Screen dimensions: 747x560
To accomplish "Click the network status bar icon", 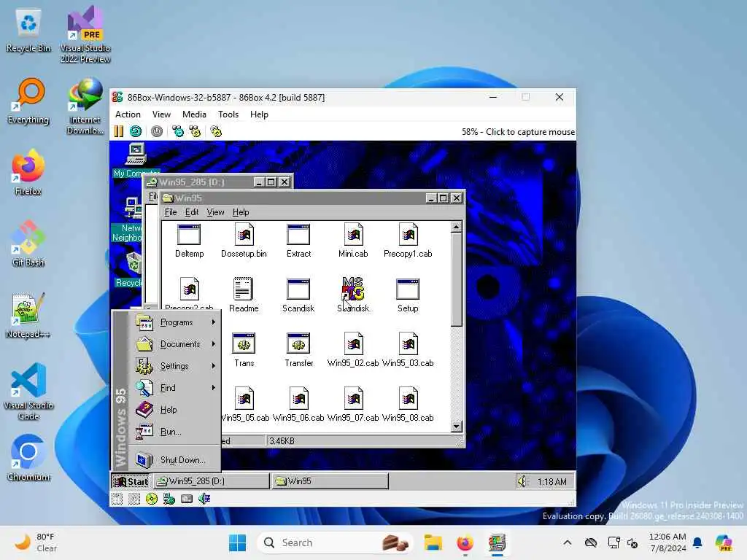I will click(169, 499).
